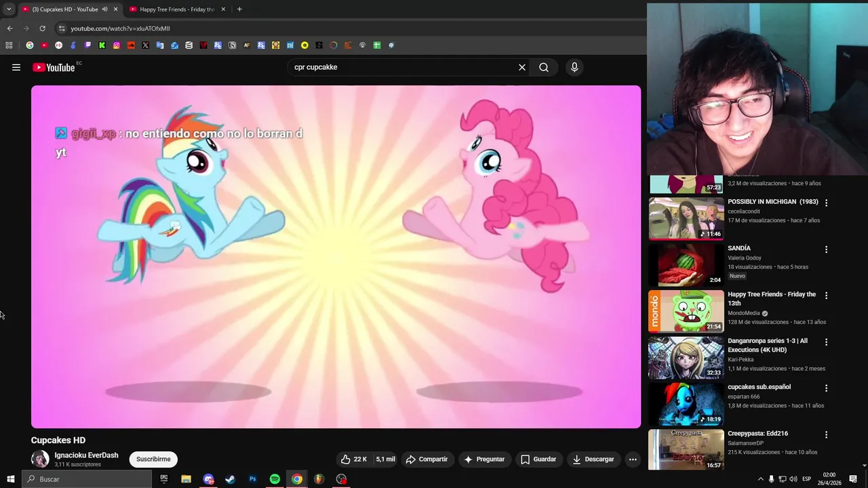The image size is (868, 488).
Task: Click the taskbar Buscar search box
Action: click(87, 479)
